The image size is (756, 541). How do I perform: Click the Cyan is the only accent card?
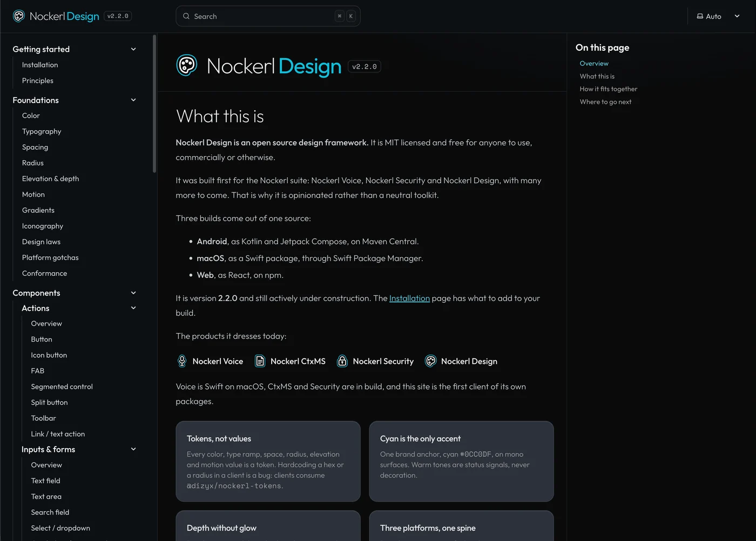461,462
